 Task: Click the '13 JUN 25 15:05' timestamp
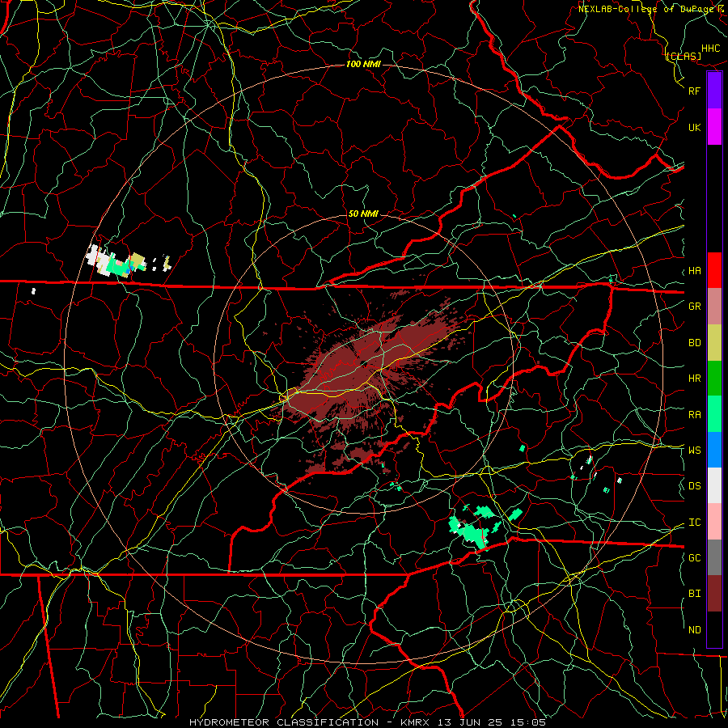(x=493, y=722)
